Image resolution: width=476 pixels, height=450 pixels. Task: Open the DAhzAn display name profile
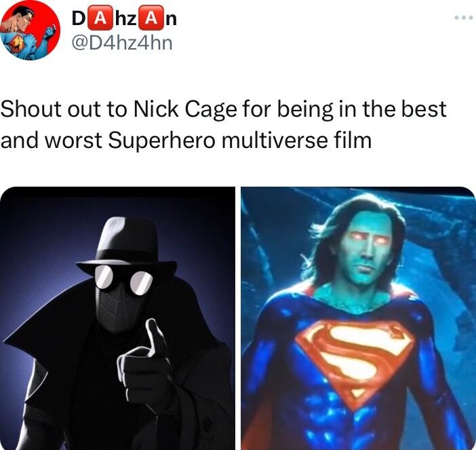(x=124, y=19)
